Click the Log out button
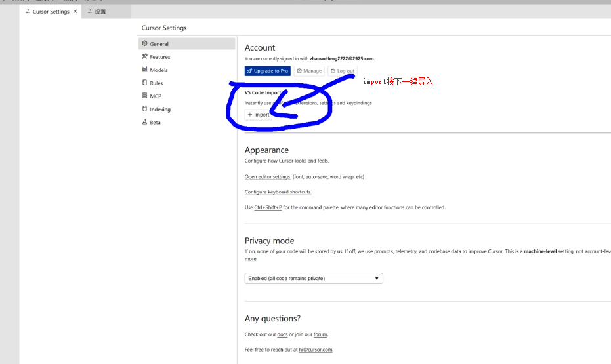The width and height of the screenshot is (611, 364). tap(343, 71)
